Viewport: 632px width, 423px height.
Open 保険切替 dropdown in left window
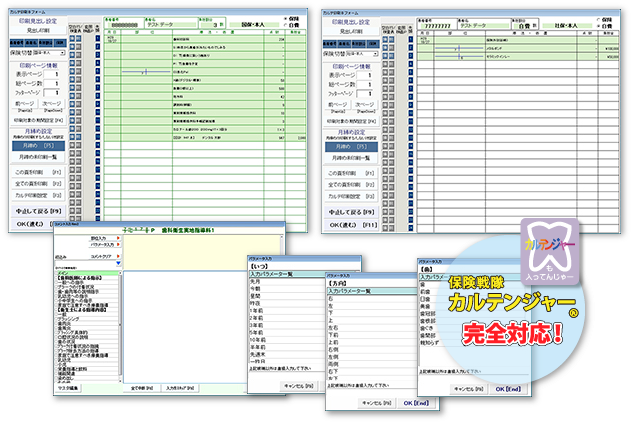click(62, 53)
